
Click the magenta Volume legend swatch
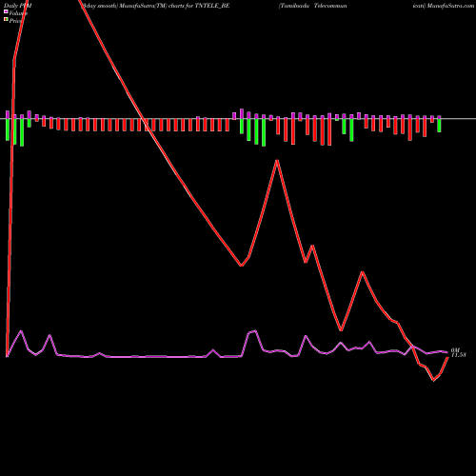pos(6,11)
